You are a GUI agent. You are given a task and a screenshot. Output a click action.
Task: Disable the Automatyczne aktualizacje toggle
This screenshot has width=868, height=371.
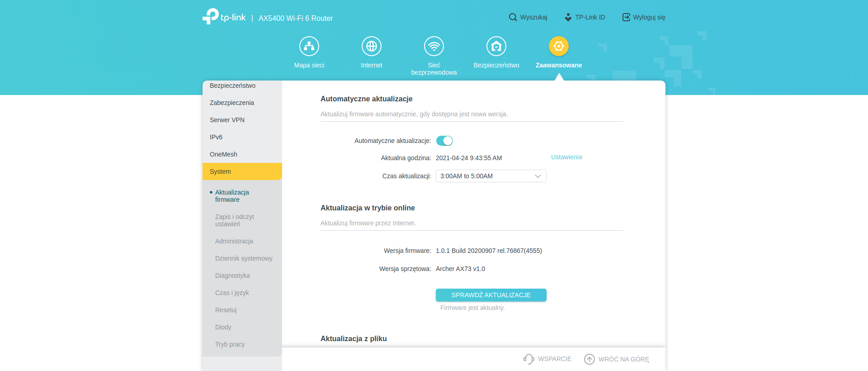click(444, 141)
